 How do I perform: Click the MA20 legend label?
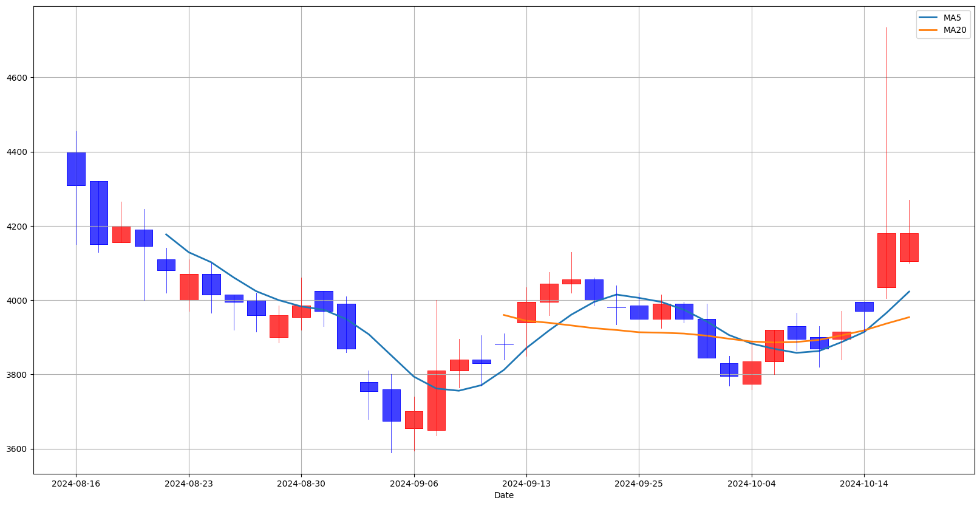pos(954,30)
